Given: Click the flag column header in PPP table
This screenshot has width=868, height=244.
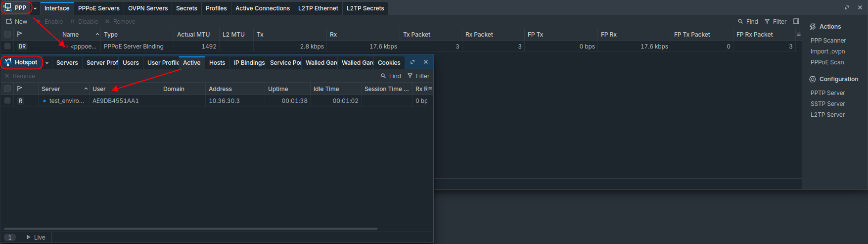Looking at the screenshot, I should pos(20,34).
